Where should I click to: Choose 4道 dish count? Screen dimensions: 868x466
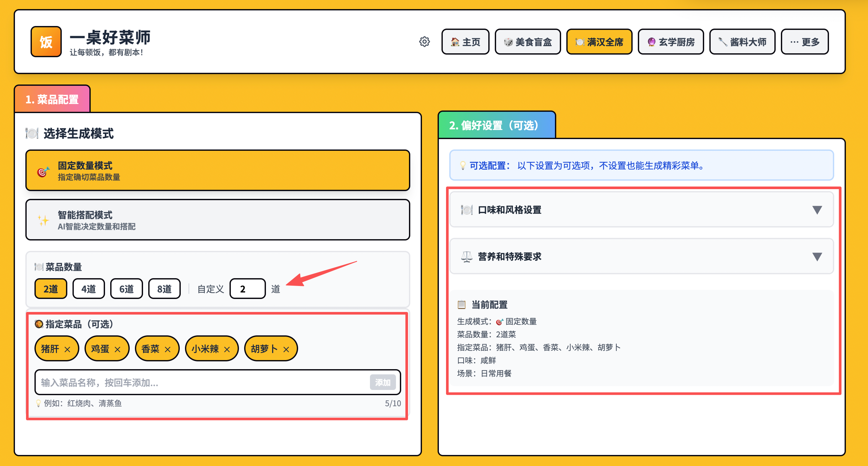tap(89, 289)
